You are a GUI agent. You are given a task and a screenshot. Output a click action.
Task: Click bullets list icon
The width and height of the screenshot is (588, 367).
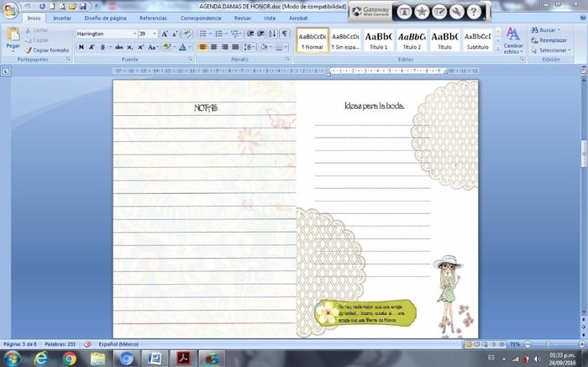(x=203, y=34)
